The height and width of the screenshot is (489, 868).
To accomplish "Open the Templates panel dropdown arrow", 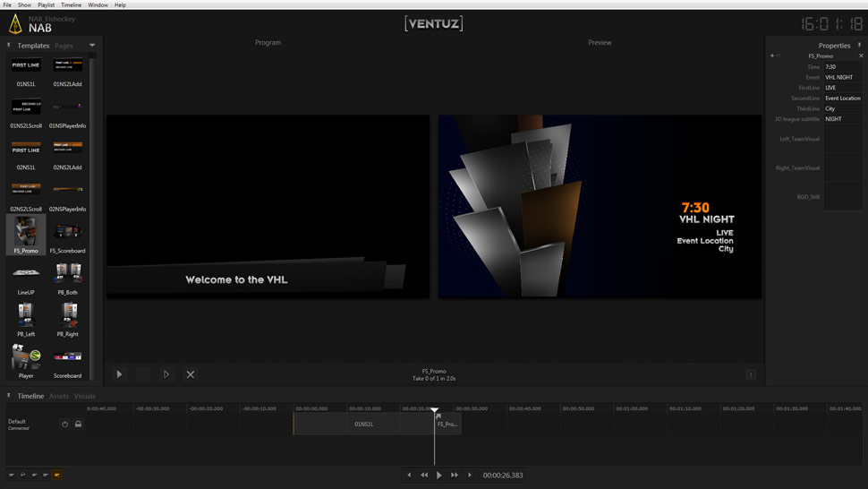I will click(91, 46).
